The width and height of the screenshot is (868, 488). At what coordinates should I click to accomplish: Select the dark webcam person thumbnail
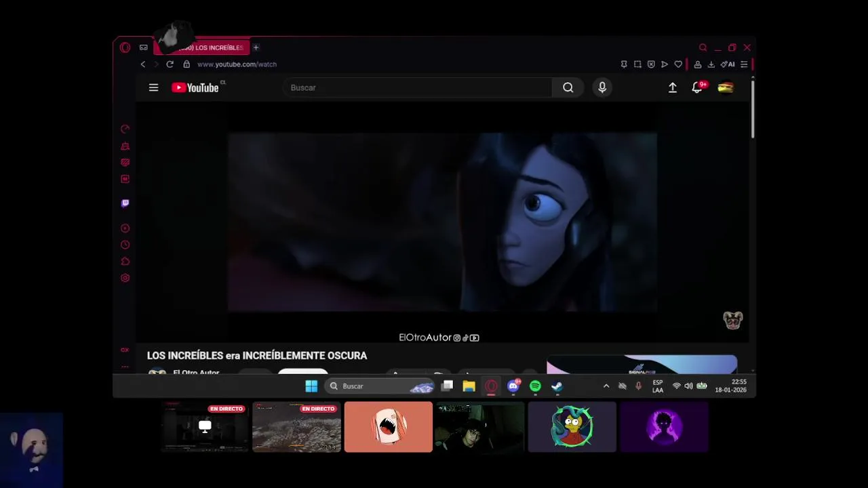[x=480, y=427]
